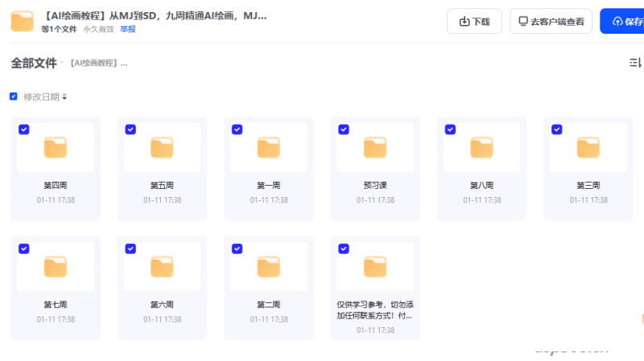Open the 第五周 folder icon
Image resolution: width=644 pixels, height=361 pixels.
coord(162,148)
